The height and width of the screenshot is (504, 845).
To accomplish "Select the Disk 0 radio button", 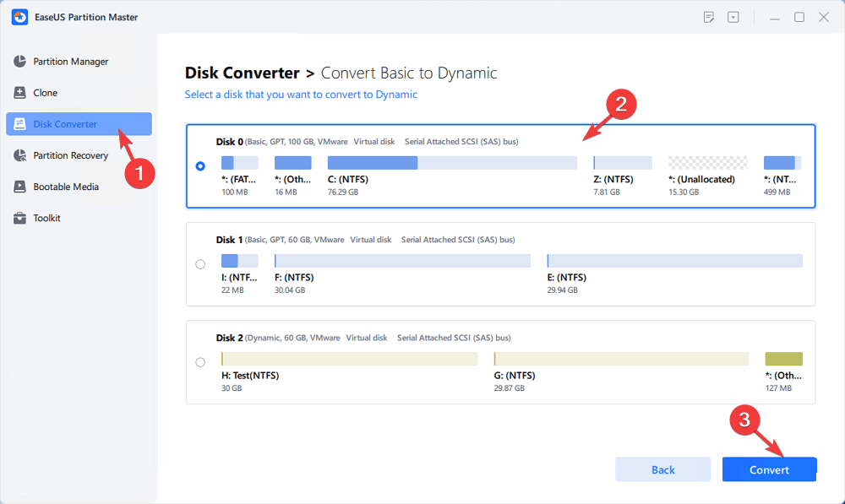I will click(x=200, y=165).
